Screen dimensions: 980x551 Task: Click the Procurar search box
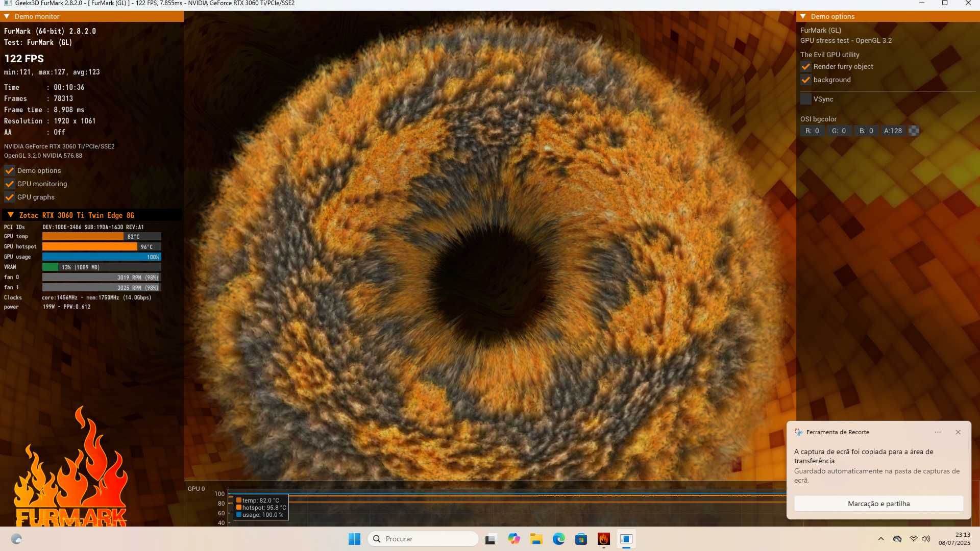click(x=423, y=539)
